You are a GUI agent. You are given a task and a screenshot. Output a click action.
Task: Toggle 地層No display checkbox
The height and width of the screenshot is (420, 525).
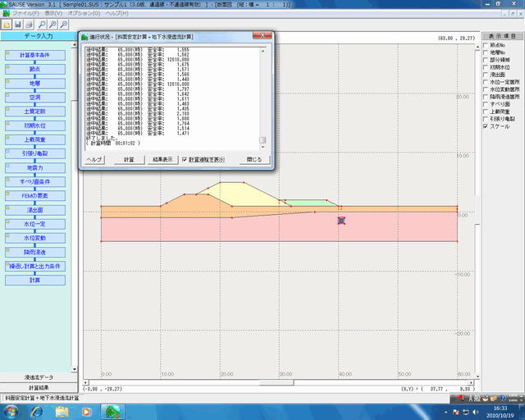[486, 52]
